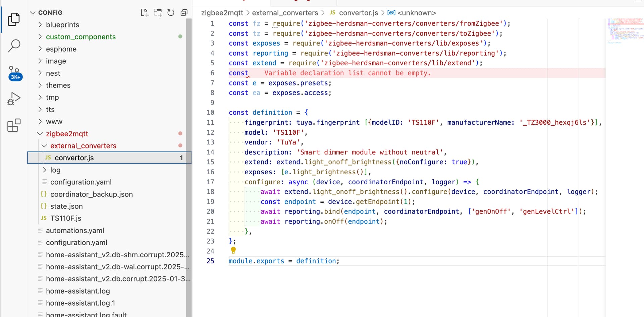Collapse the zigbee2mqtt folder
This screenshot has width=644, height=317.
pos(67,134)
